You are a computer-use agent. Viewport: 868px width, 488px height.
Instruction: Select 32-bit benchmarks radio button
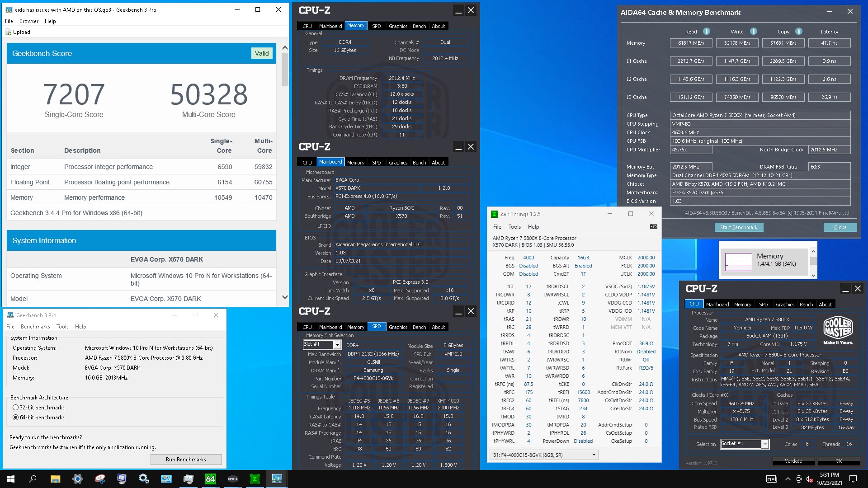(15, 408)
